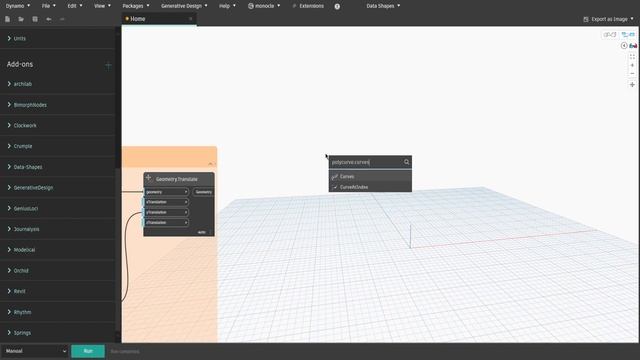Open the monocle menu
Viewport: 640px width, 360px height.
pos(264,6)
